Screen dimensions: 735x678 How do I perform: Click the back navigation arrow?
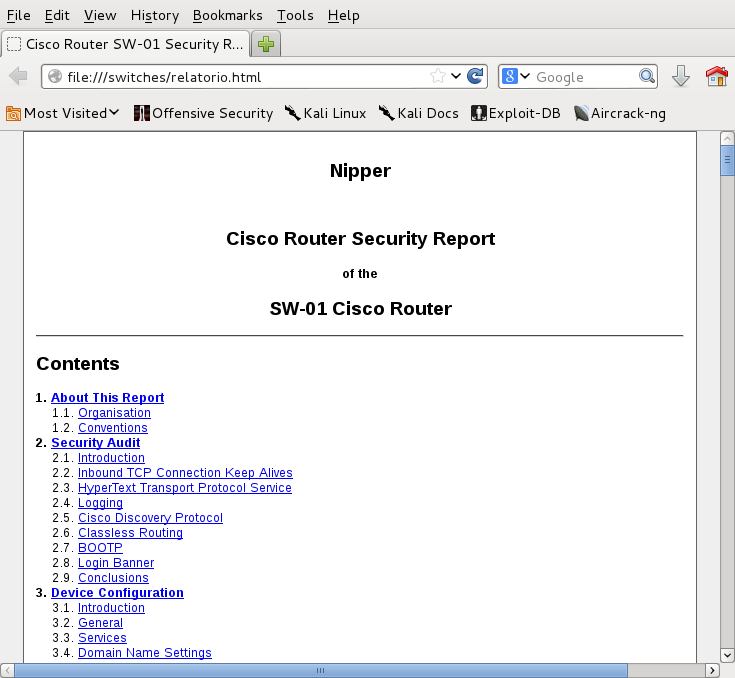click(x=19, y=76)
